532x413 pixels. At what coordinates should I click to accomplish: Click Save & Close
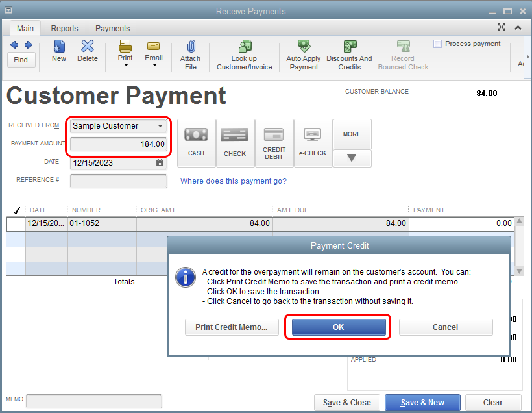pyautogui.click(x=346, y=403)
